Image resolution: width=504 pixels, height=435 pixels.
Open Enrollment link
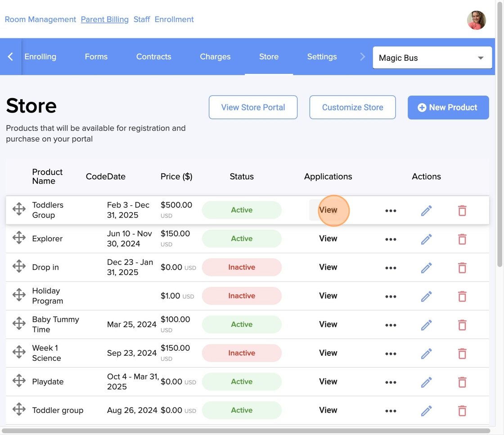click(174, 19)
